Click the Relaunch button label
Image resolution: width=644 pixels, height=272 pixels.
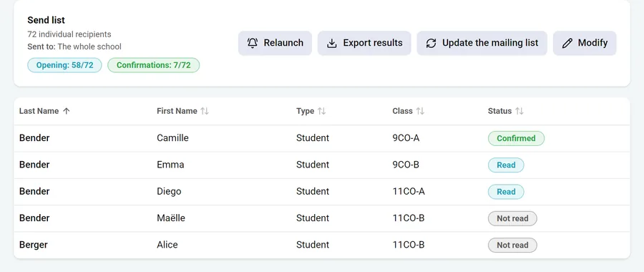pyautogui.click(x=283, y=43)
